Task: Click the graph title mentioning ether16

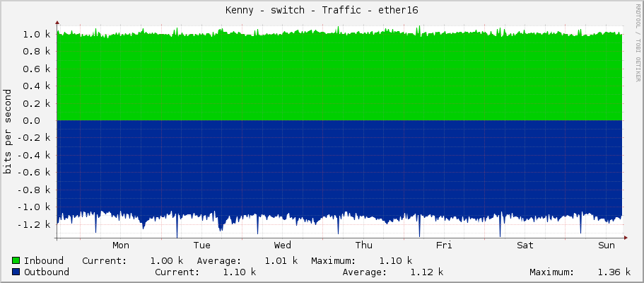Action: [322, 10]
